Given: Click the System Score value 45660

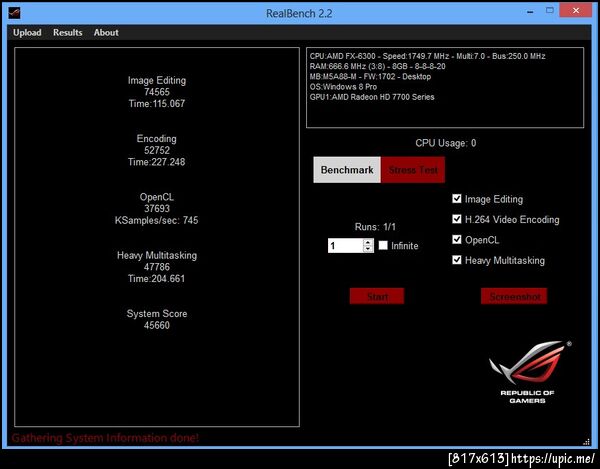Looking at the screenshot, I should click(x=157, y=325).
